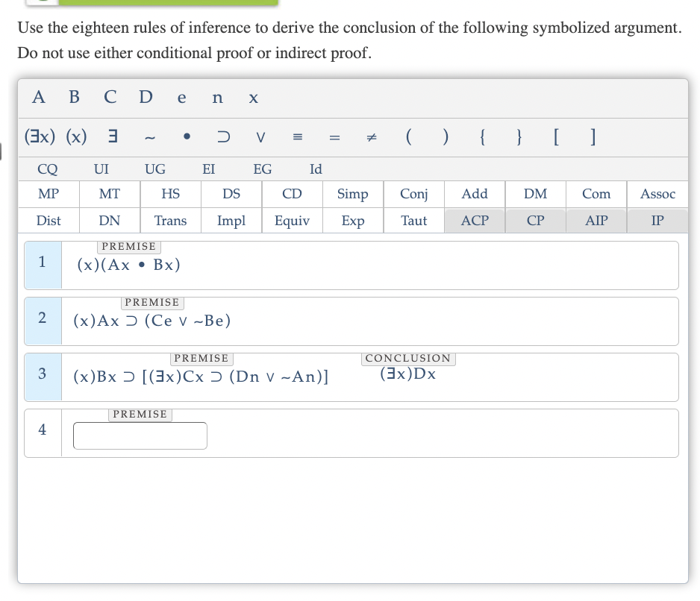
Task: Select the tilde negation symbol
Action: coord(149,136)
